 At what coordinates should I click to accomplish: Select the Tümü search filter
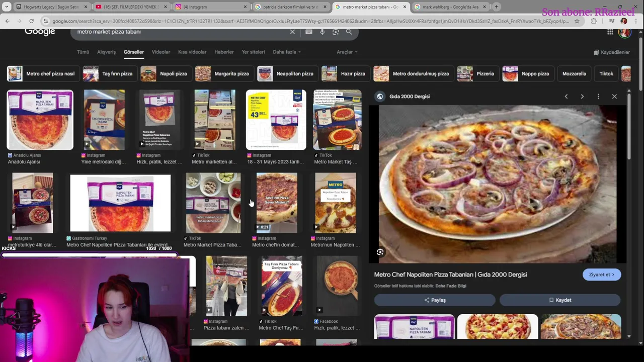83,52
